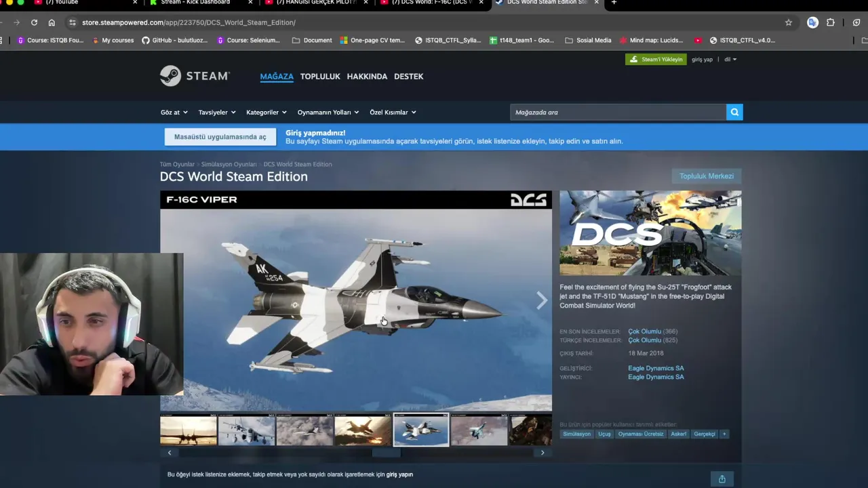Click the translate icon in browser toolbar

click(x=812, y=22)
